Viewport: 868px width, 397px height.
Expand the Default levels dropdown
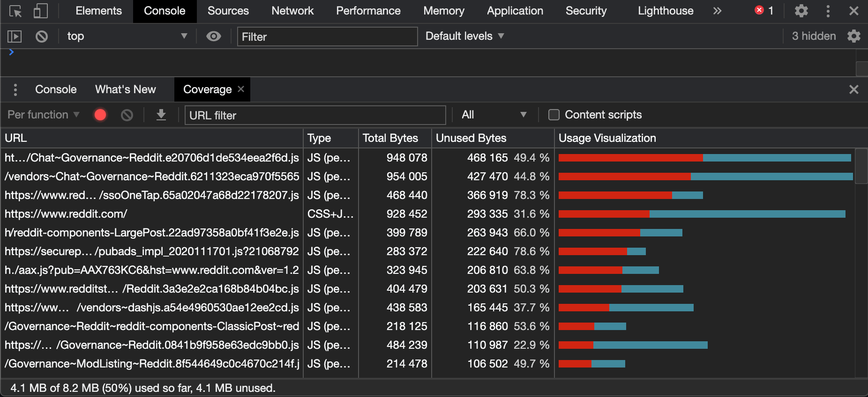[x=464, y=36]
